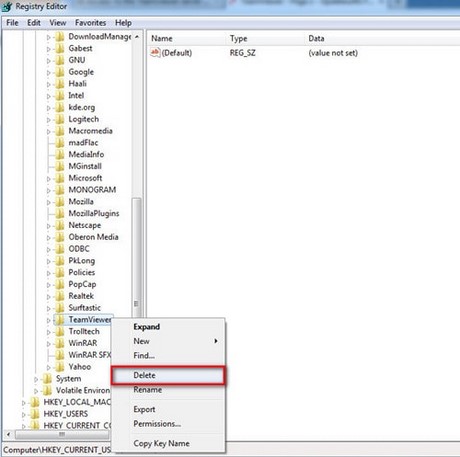Screen dimensions: 460x457
Task: Open the Help menu
Action: pyautogui.click(x=123, y=23)
